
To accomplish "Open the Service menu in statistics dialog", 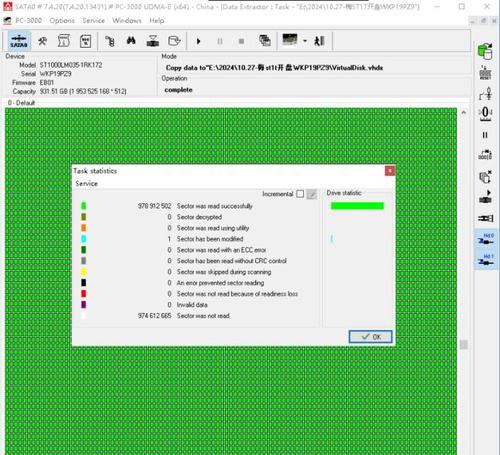I will click(x=86, y=183).
